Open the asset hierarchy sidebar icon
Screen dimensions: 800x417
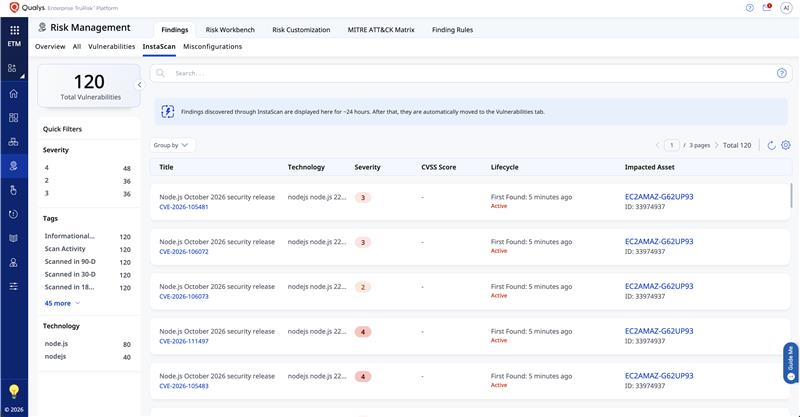pos(14,142)
